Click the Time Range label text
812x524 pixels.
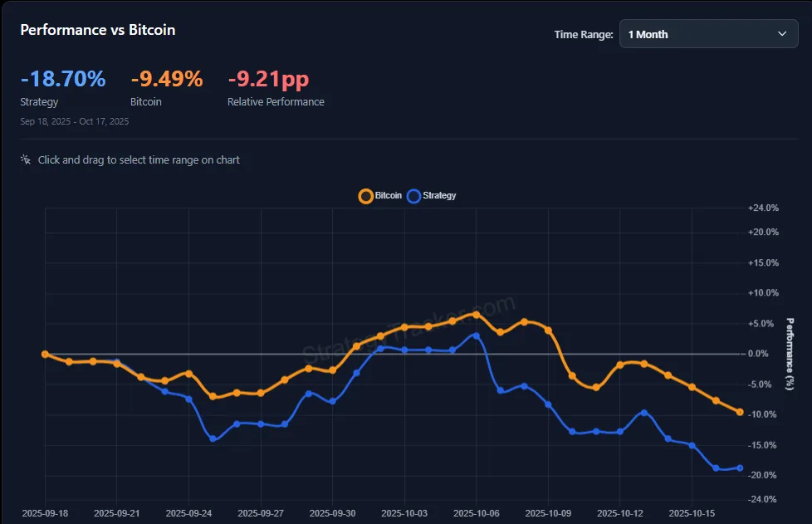pos(584,35)
